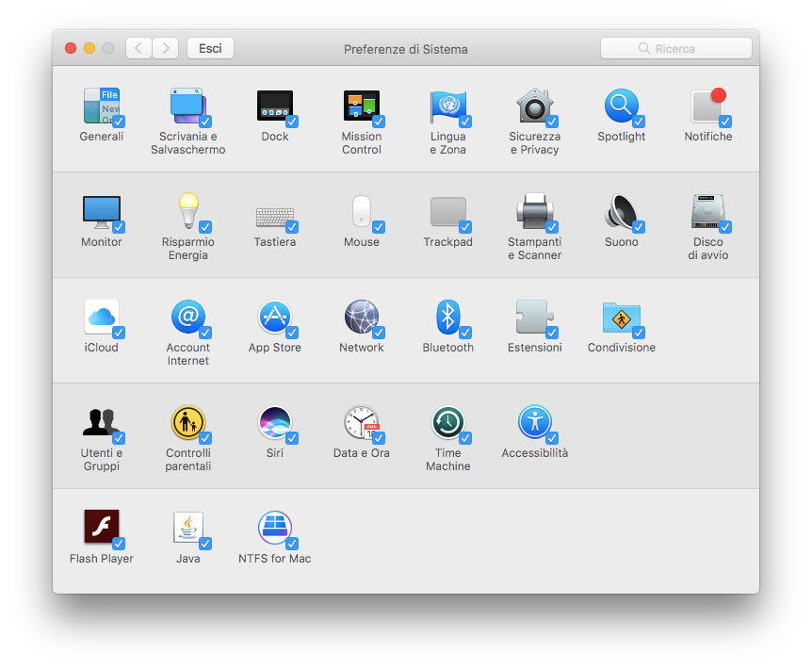Open Controlli parentali preferences
Image resolution: width=812 pixels, height=669 pixels.
pyautogui.click(x=188, y=422)
